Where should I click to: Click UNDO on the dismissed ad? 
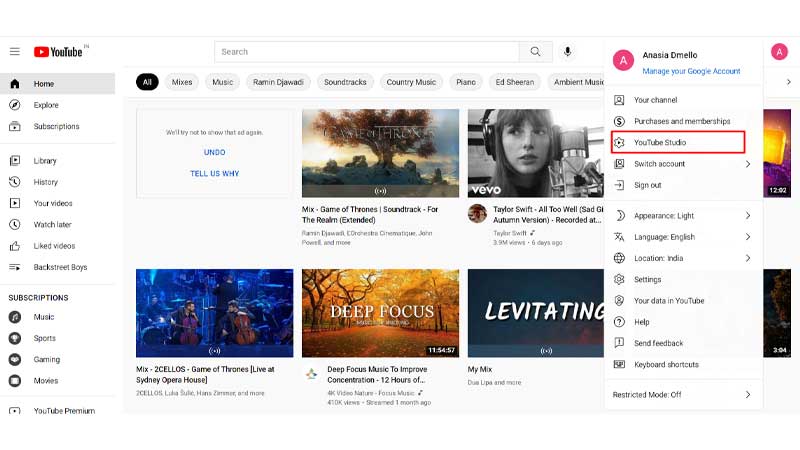(214, 152)
